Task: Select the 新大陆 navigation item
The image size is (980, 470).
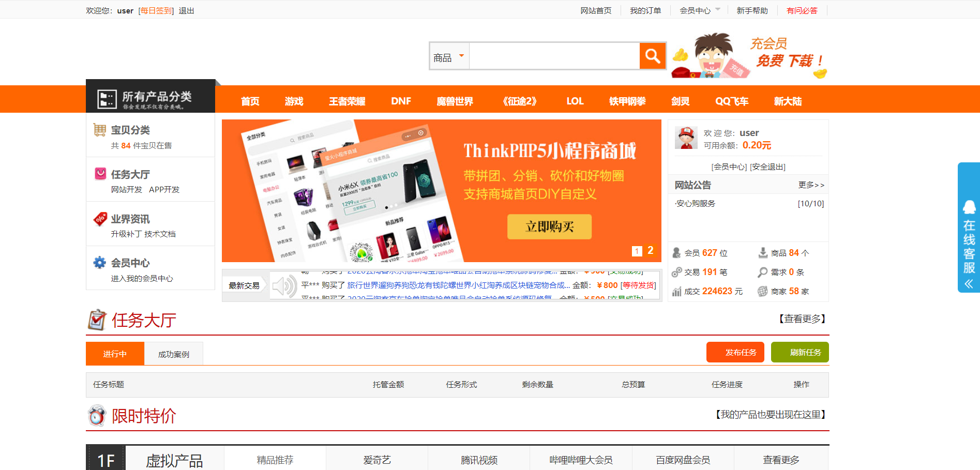Action: [788, 101]
